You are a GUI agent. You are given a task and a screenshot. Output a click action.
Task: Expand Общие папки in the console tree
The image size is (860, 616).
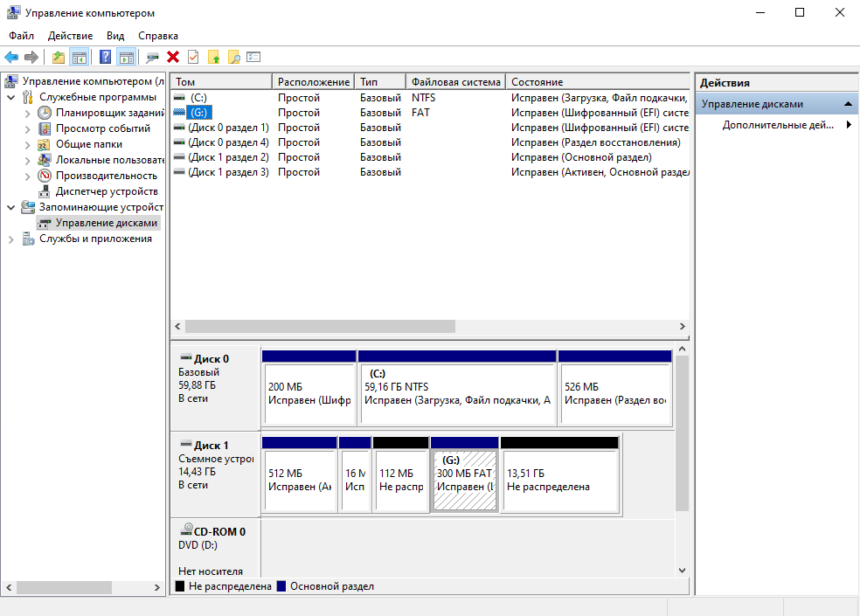tap(26, 142)
